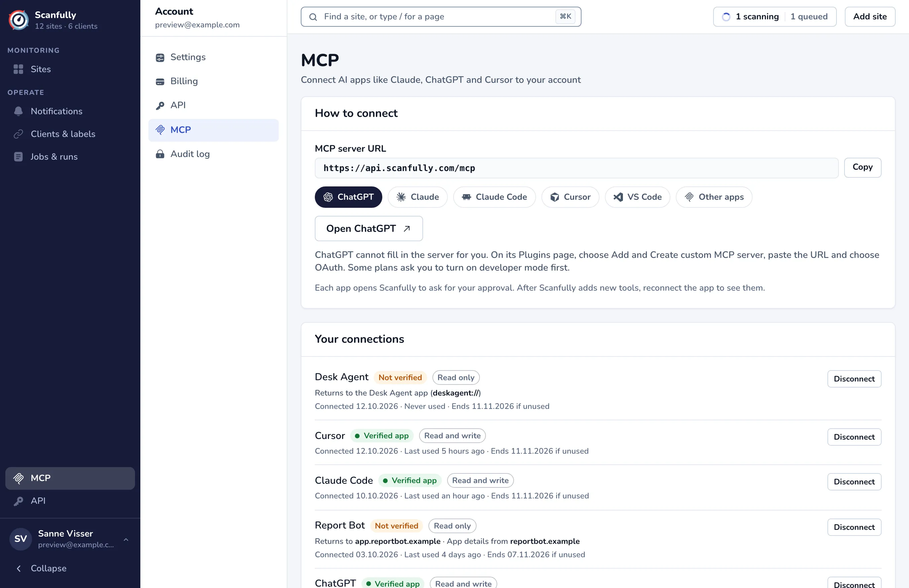Focus the Find a site search field
909x588 pixels.
point(441,17)
